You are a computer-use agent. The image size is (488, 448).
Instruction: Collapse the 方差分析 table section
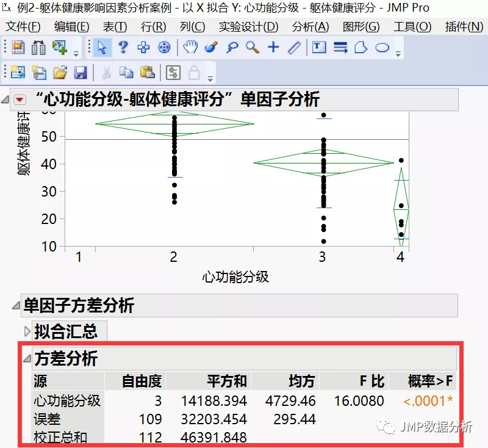tap(27, 359)
